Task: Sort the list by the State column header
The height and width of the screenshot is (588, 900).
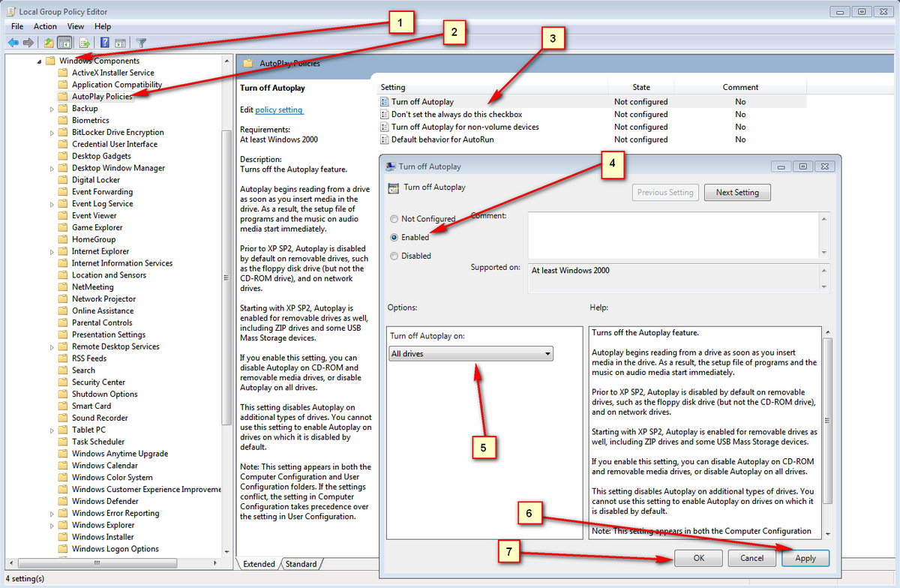Action: (641, 87)
